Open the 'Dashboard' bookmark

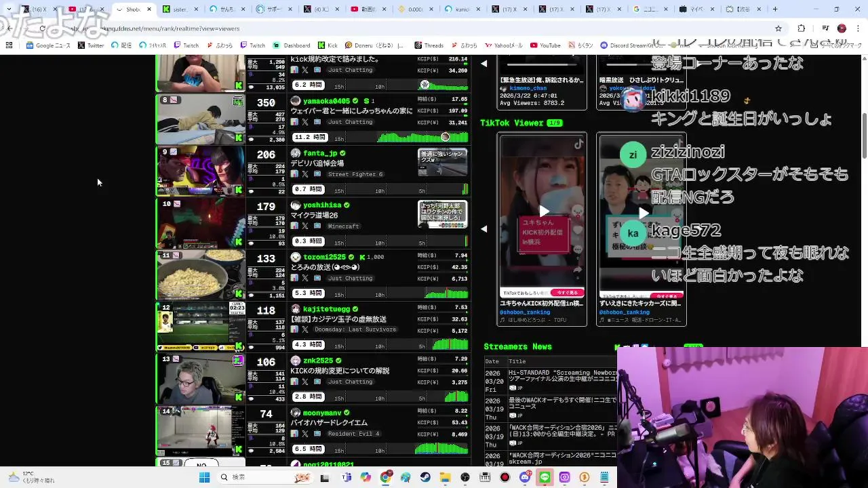point(292,45)
